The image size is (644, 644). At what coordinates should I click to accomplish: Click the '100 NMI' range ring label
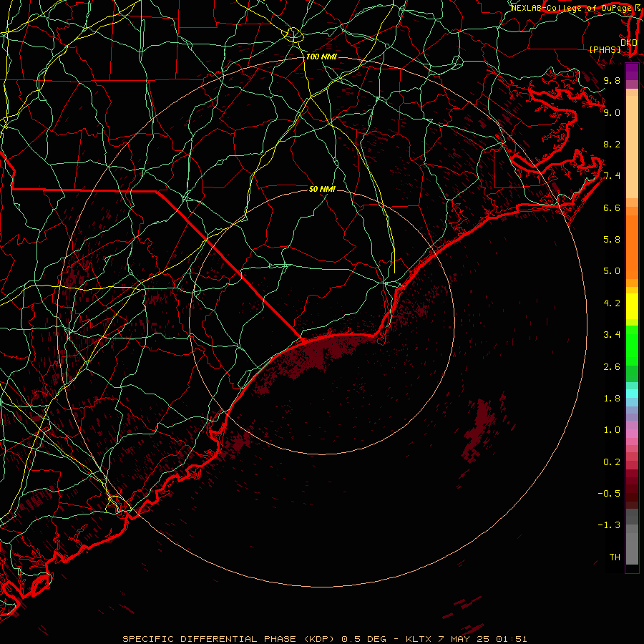tap(321, 57)
